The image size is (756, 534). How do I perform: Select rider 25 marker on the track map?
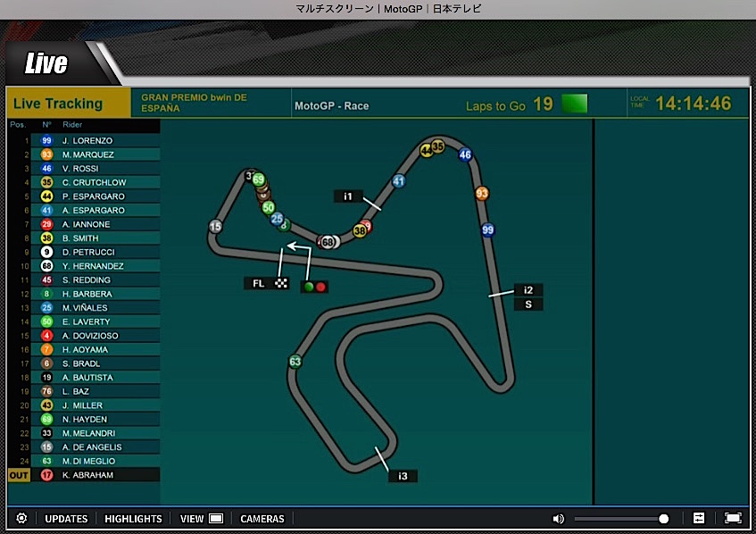tap(277, 219)
